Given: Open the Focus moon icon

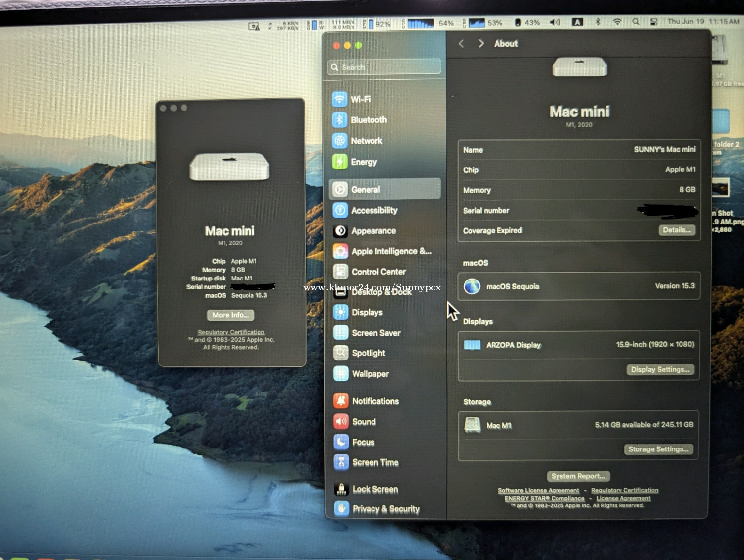Looking at the screenshot, I should tap(341, 442).
